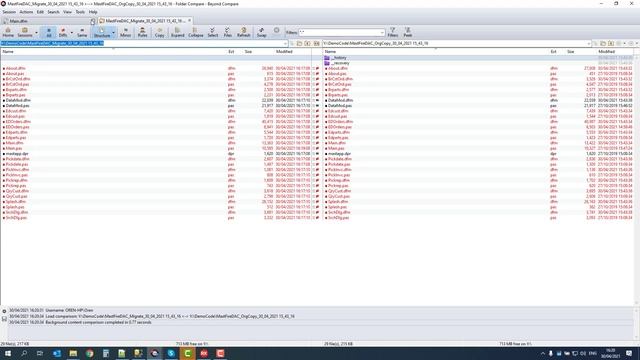The height and width of the screenshot is (360, 640).
Task: Show only Diffs toggle
Action: [63, 32]
